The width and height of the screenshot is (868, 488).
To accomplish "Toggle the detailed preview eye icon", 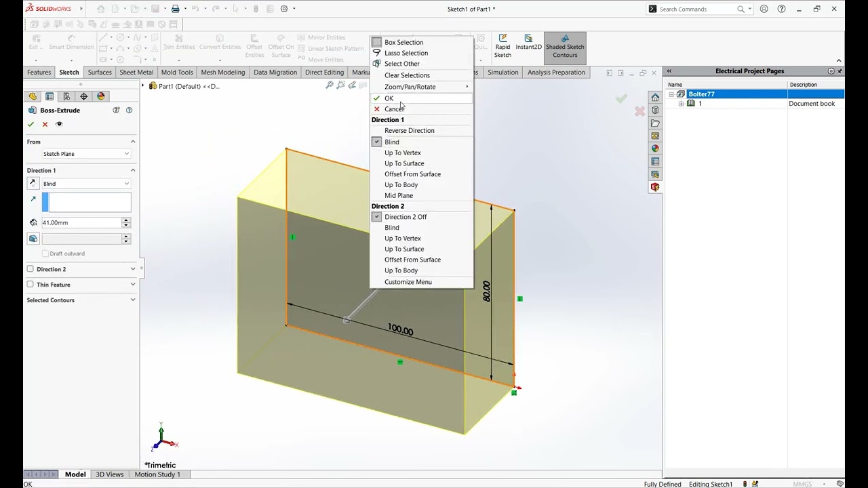I will [x=59, y=124].
